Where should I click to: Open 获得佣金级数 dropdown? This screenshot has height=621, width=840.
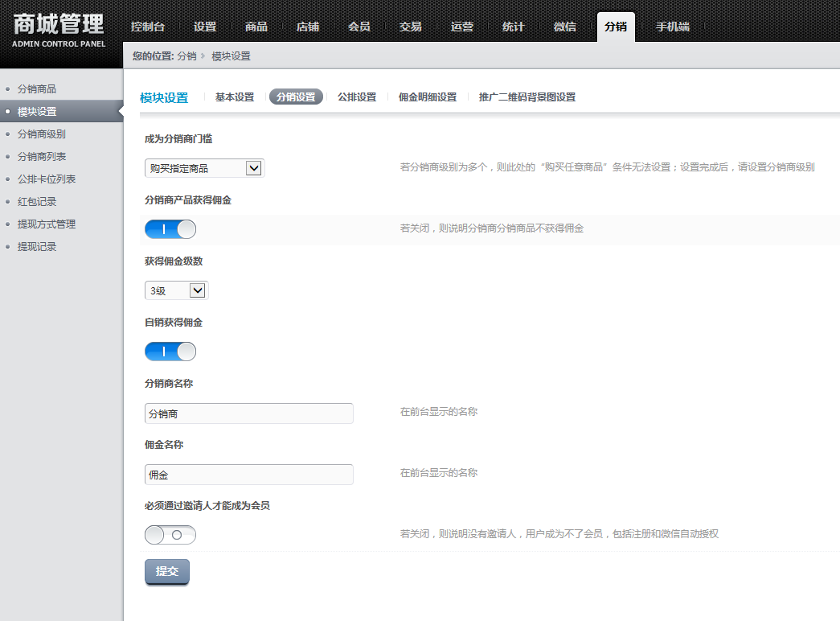pos(176,290)
